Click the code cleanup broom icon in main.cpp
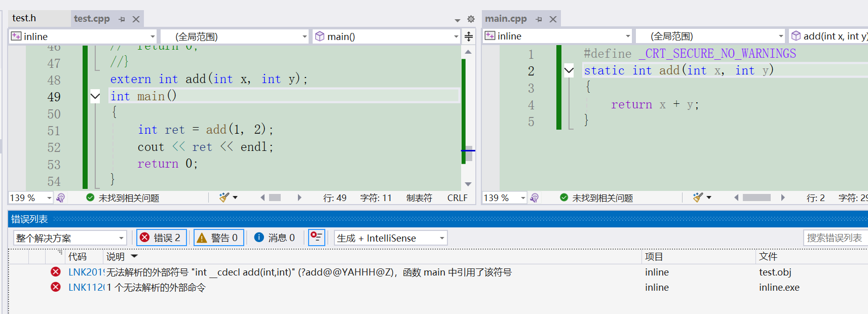 [x=698, y=198]
